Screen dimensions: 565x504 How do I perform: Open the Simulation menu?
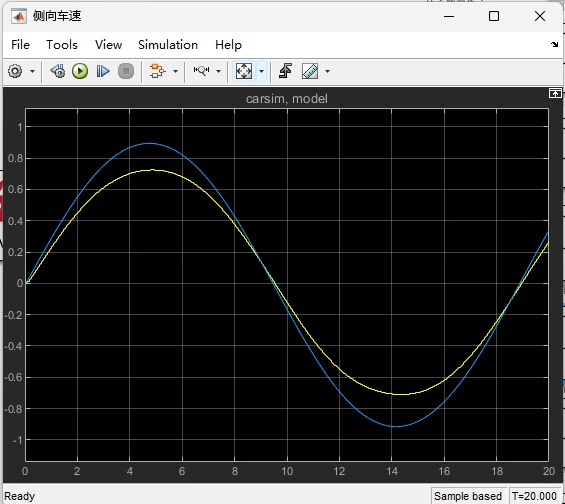(168, 45)
